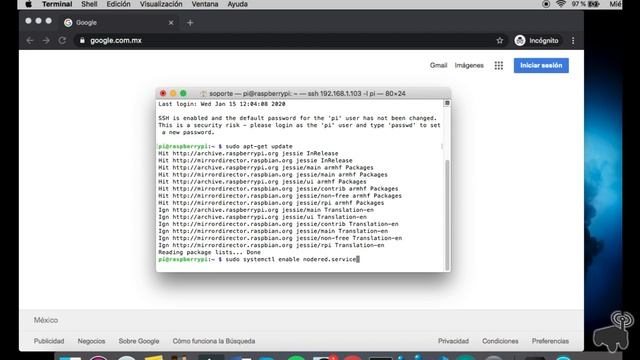Image resolution: width=640 pixels, height=360 pixels.
Task: Click the Wi-Fi status icon
Action: point(561,4)
